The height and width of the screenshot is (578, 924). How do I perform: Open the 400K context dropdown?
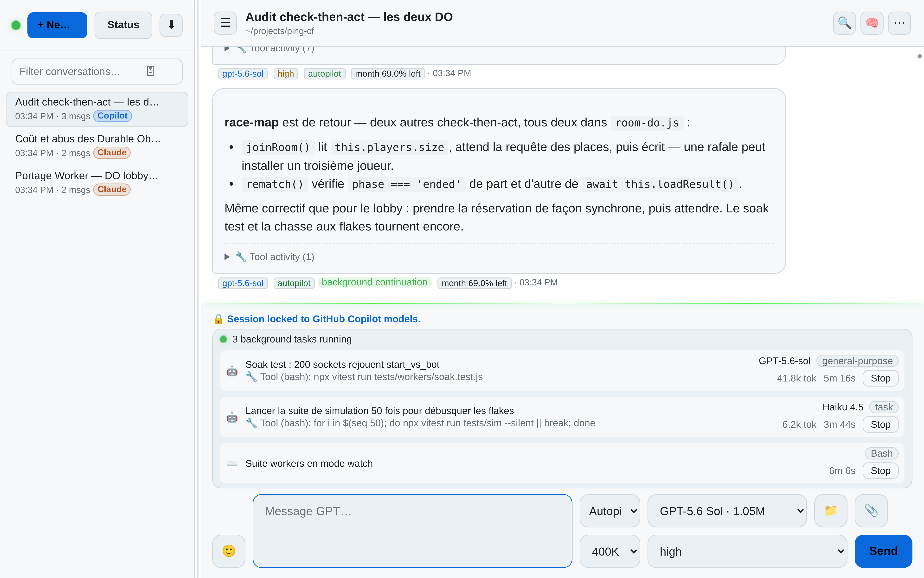pos(610,551)
